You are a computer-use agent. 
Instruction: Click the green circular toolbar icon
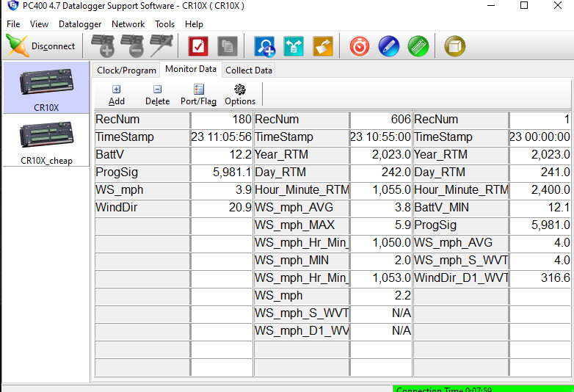coord(418,46)
